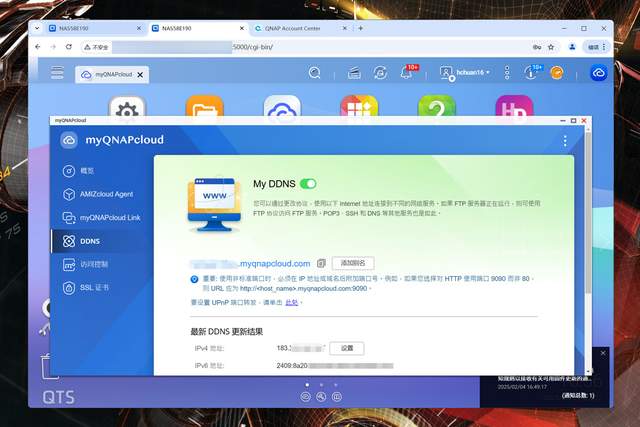The width and height of the screenshot is (640, 427).
Task: Open the notifications bell with 10+ badge
Action: click(x=406, y=73)
